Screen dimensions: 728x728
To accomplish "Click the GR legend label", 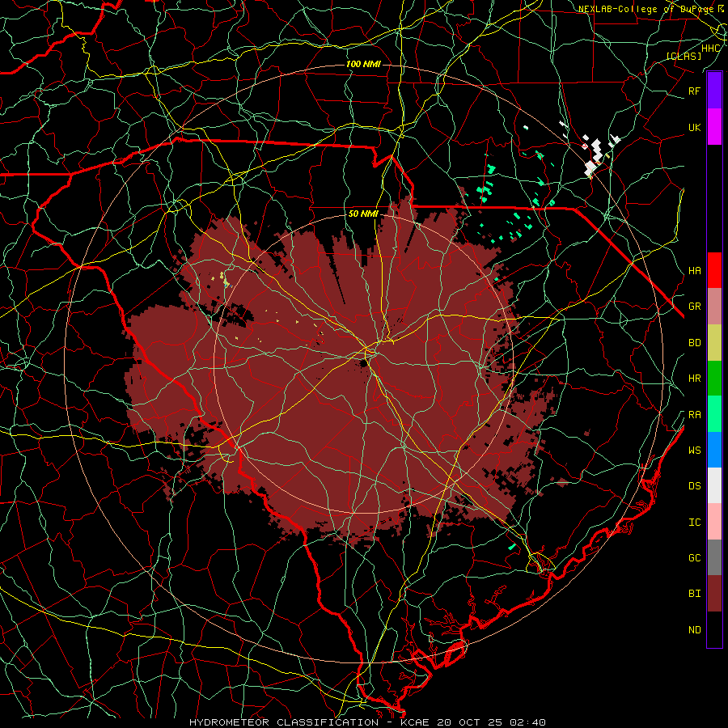I will [x=694, y=307].
